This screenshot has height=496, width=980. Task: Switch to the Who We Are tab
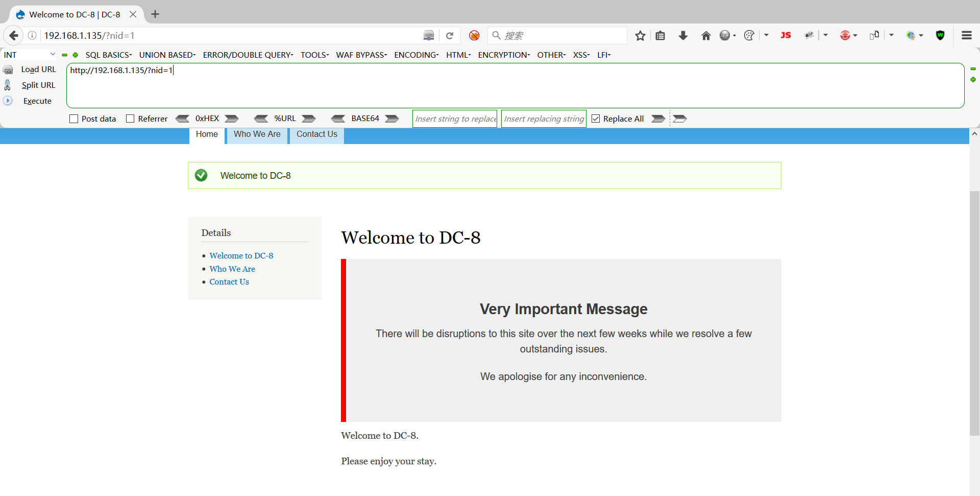point(257,135)
